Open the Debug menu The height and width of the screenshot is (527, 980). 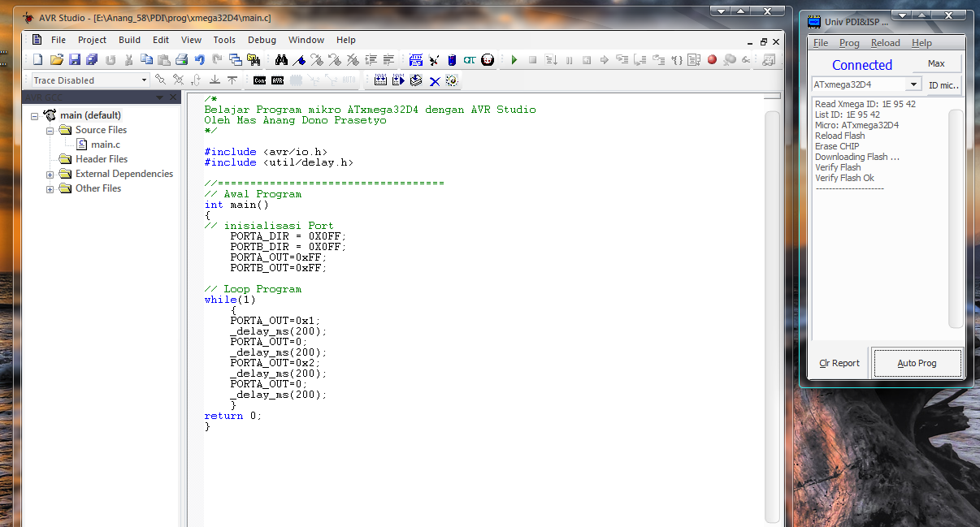pyautogui.click(x=262, y=40)
